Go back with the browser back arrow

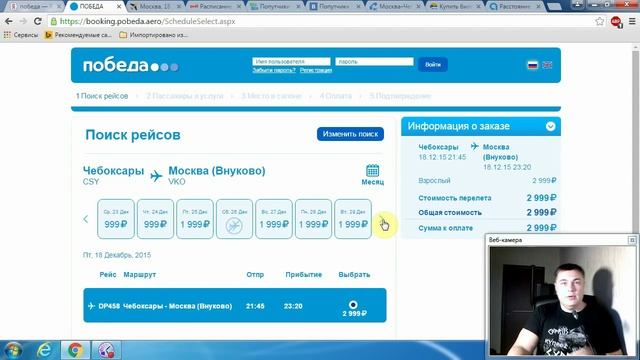point(9,21)
